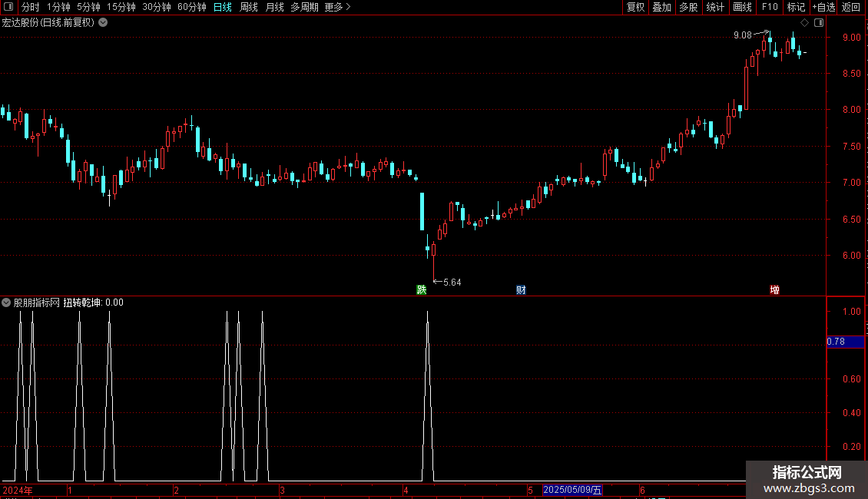
Task: Click month 4 marker on the time axis
Action: click(406, 490)
